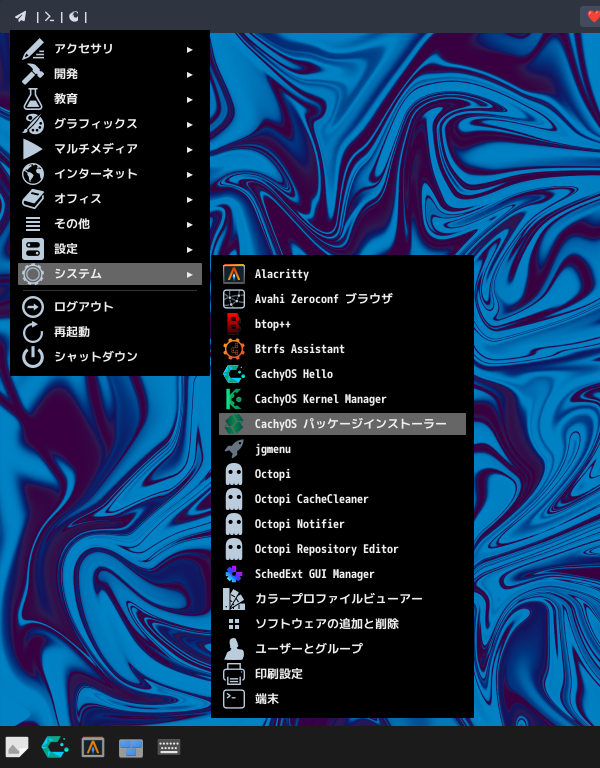Open 端末 terminal entry

click(342, 699)
